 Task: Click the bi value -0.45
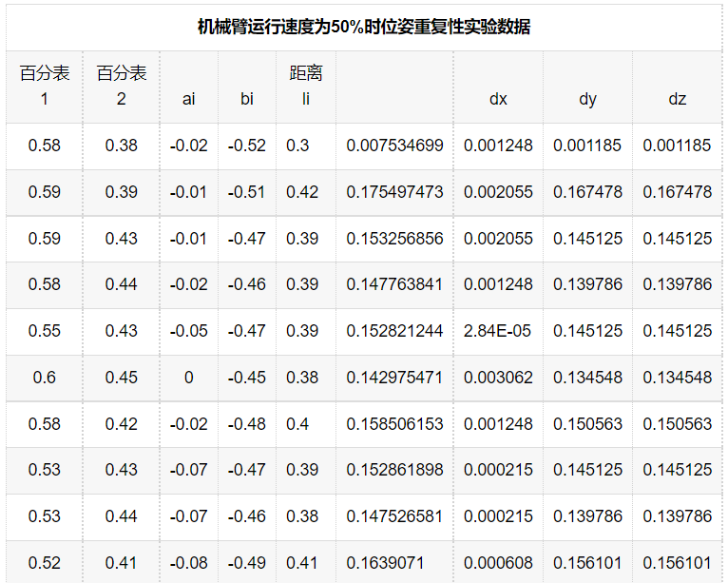point(246,378)
